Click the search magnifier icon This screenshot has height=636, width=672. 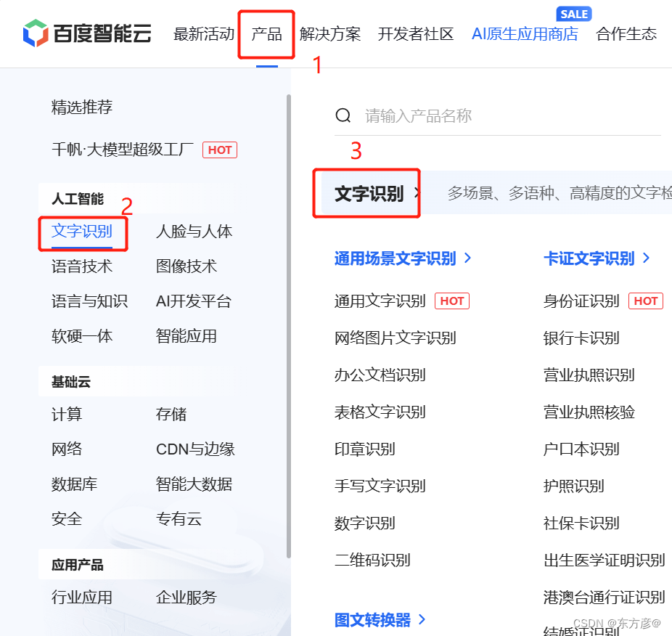tap(343, 115)
